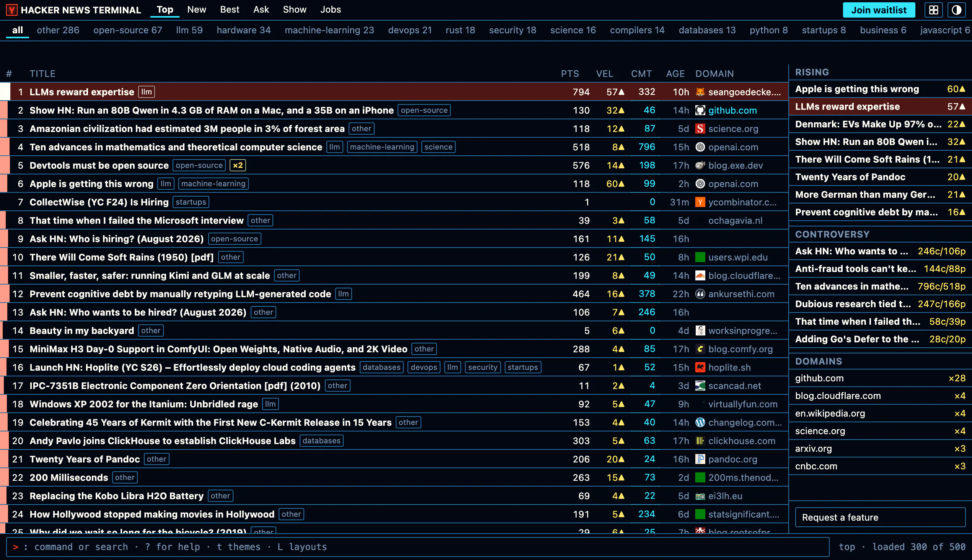Click the blog.exe.dev favicon in Devtools row
The width and height of the screenshot is (972, 560).
pyautogui.click(x=700, y=165)
